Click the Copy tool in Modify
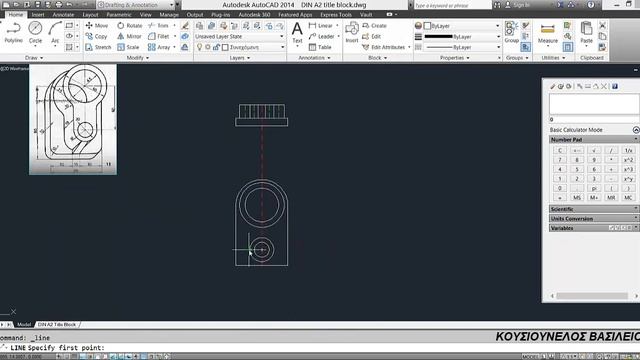The image size is (640, 360). [x=96, y=36]
